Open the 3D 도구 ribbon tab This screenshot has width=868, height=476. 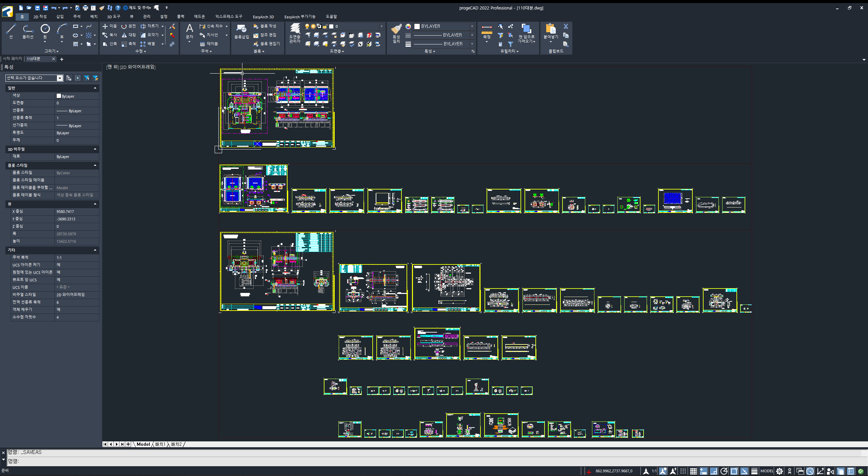click(x=114, y=16)
